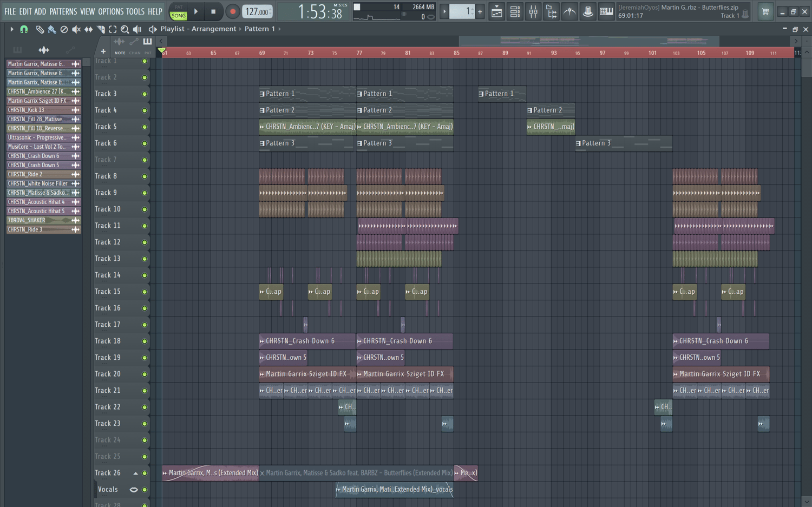Open the EDIT menu
Viewport: 812px width, 507px height.
coord(25,11)
